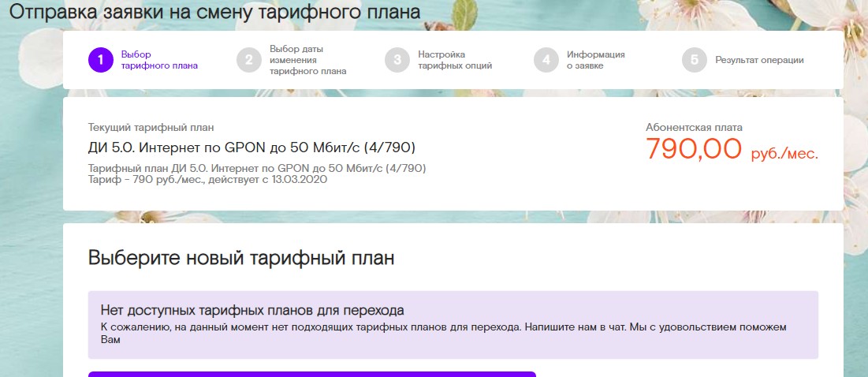Click the price '790,00'
The width and height of the screenshot is (868, 377).
[695, 148]
